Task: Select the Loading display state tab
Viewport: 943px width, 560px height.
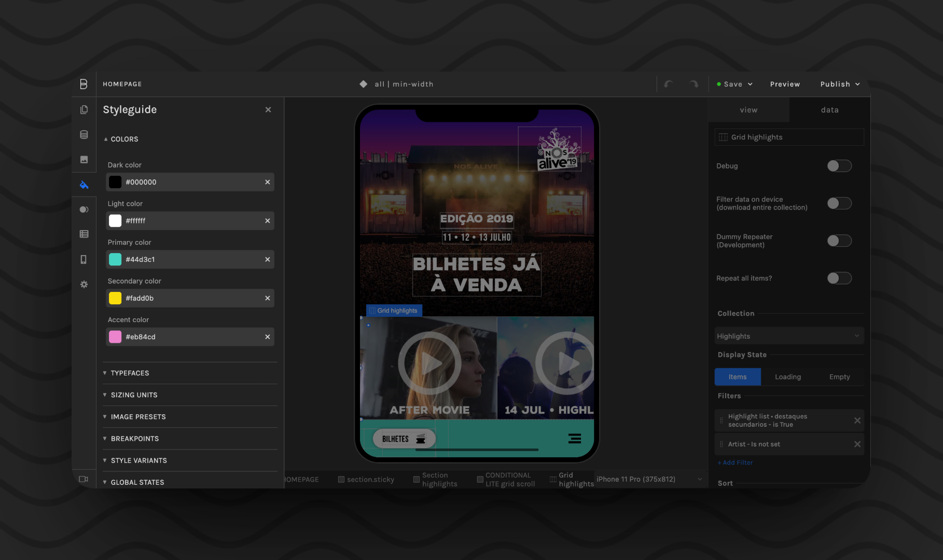Action: [x=787, y=377]
